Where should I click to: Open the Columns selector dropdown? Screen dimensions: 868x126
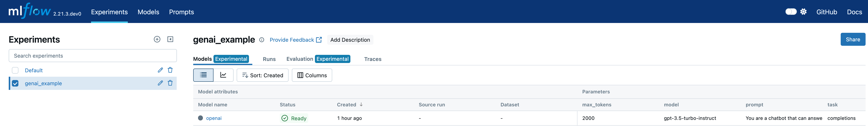(x=312, y=75)
